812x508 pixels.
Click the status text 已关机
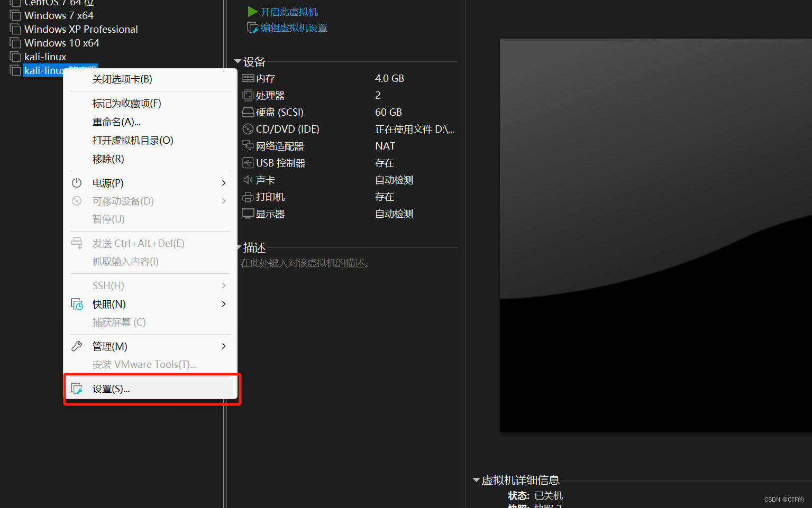[549, 495]
